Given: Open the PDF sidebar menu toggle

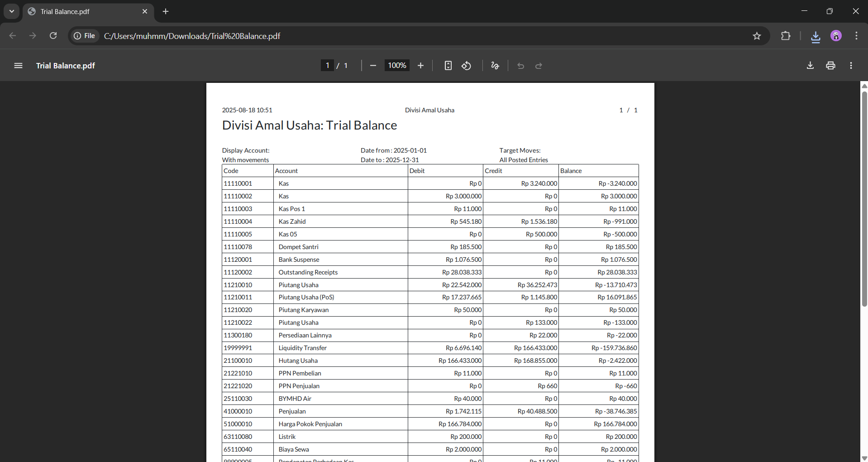Looking at the screenshot, I should pos(18,66).
